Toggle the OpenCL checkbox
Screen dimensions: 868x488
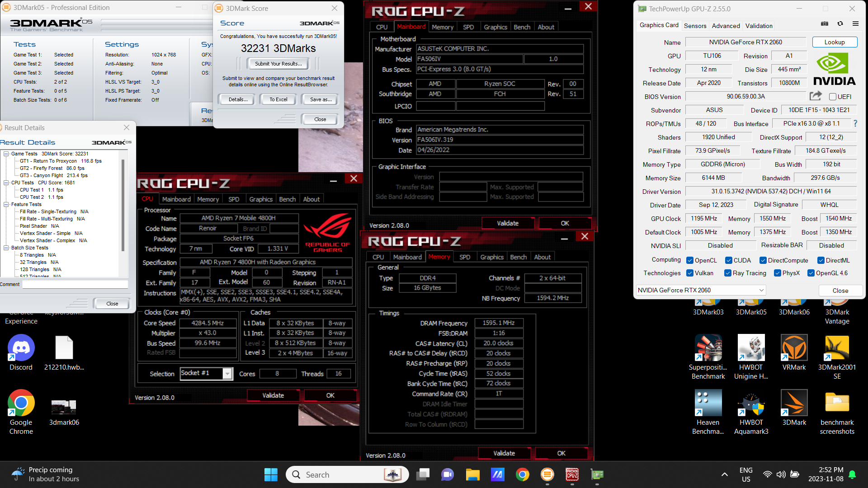(689, 260)
